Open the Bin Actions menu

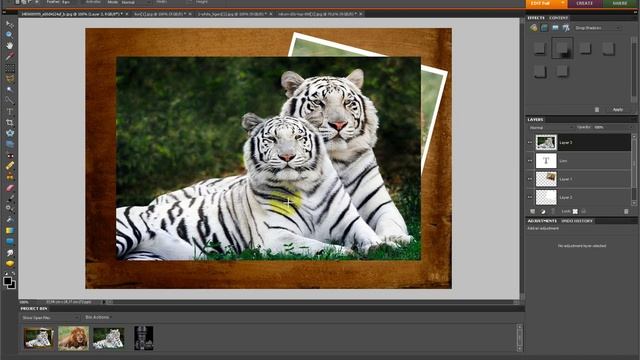tap(97, 317)
